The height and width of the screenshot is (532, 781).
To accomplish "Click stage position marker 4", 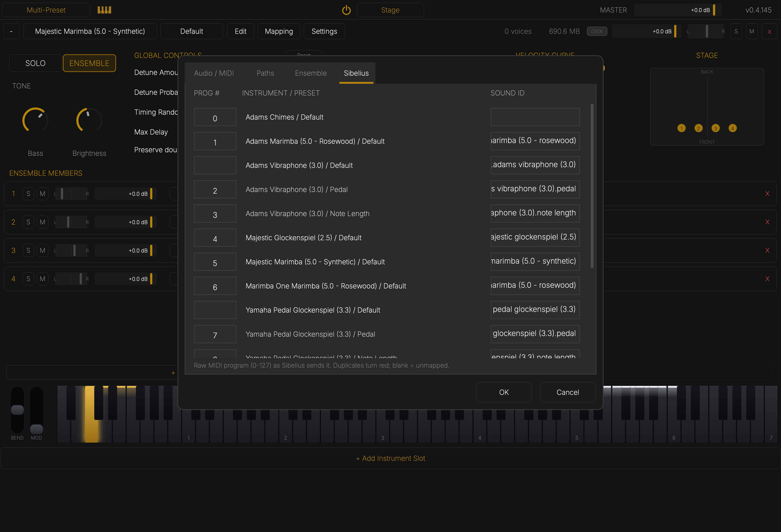I will click(733, 128).
